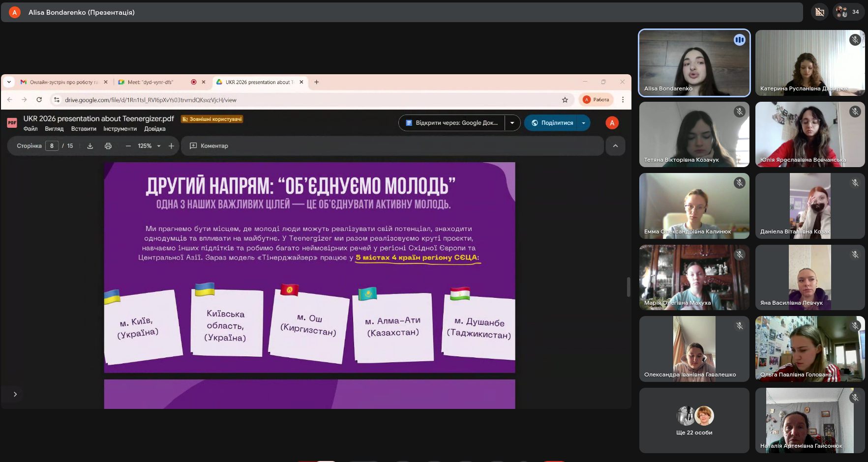Click the Поділитися share button
Viewport: 868px width, 462px height.
pos(551,123)
